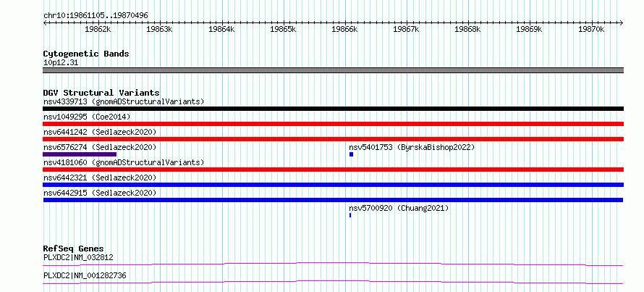
Task: Click the RefSeq Genes track title
Action: 74,249
